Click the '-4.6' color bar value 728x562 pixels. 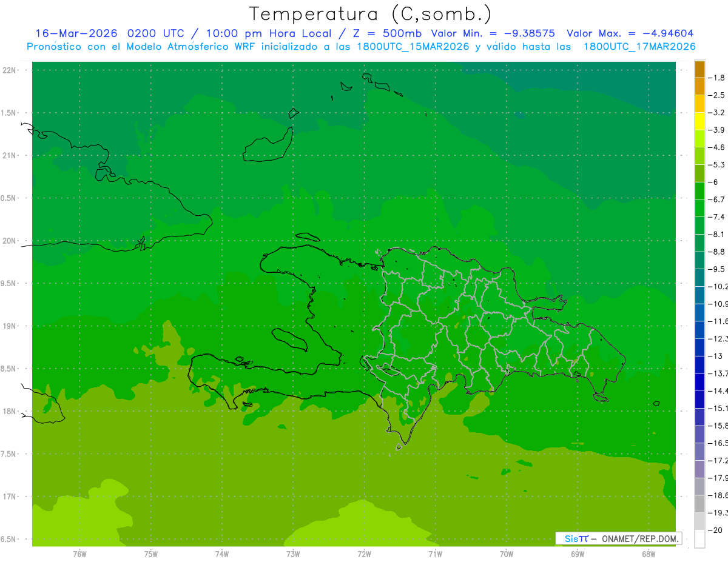716,147
